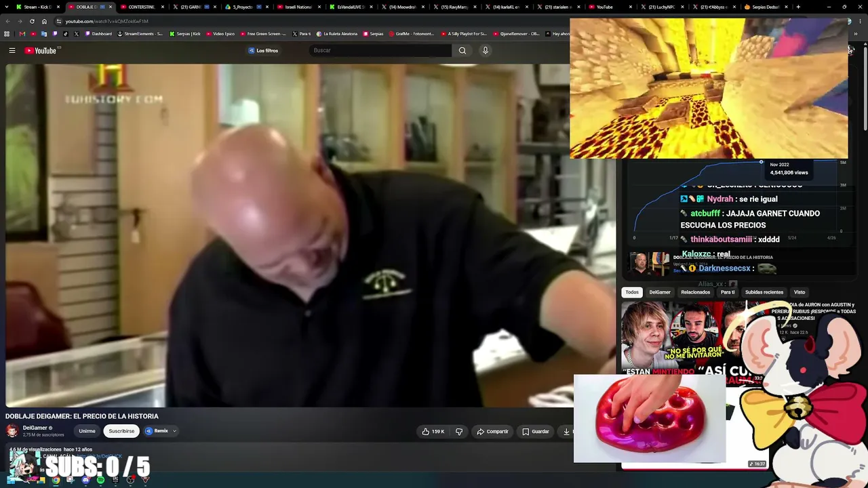Click the video title DOBLAJE DEIGAMER text
Viewport: 868px width, 488px height.
82,416
